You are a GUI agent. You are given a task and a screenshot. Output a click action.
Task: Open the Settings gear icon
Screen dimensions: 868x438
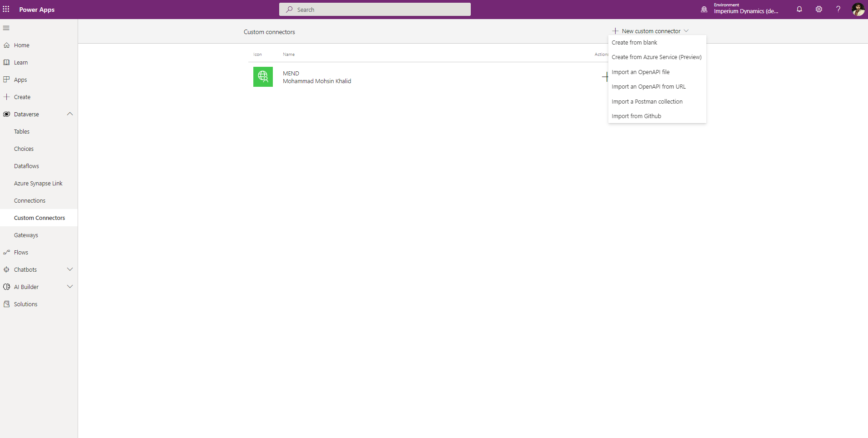(819, 10)
